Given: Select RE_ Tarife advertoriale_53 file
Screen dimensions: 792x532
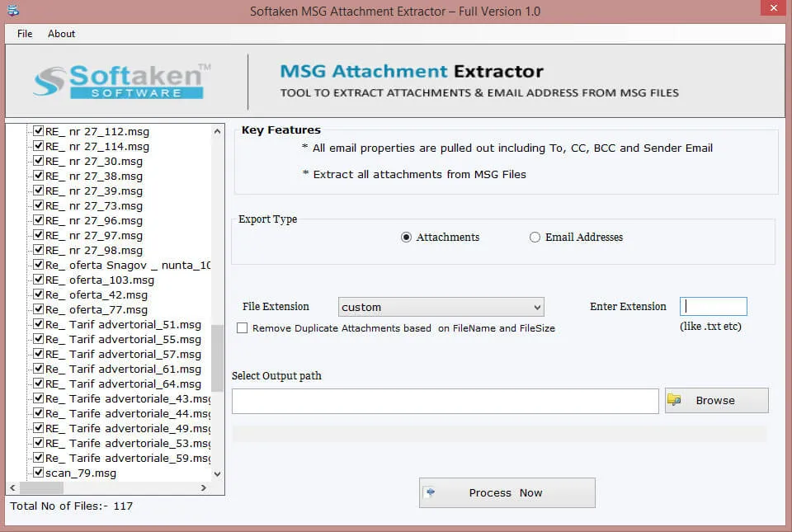Looking at the screenshot, I should click(x=128, y=443).
